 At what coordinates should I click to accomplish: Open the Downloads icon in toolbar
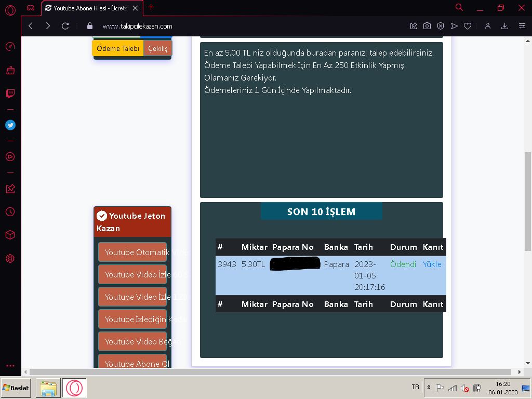504,26
